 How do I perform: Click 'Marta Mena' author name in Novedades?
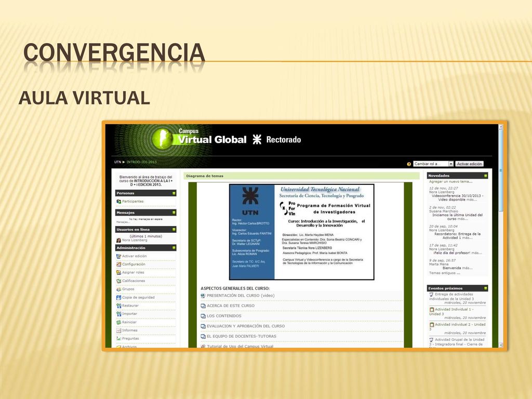(x=438, y=264)
